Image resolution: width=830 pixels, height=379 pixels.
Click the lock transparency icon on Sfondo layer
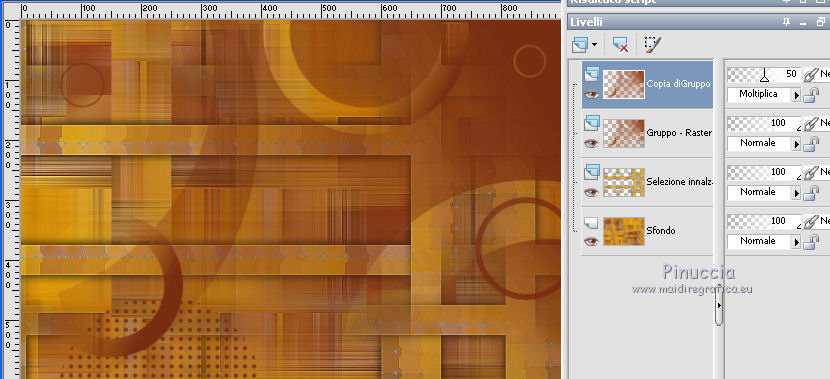[810, 242]
